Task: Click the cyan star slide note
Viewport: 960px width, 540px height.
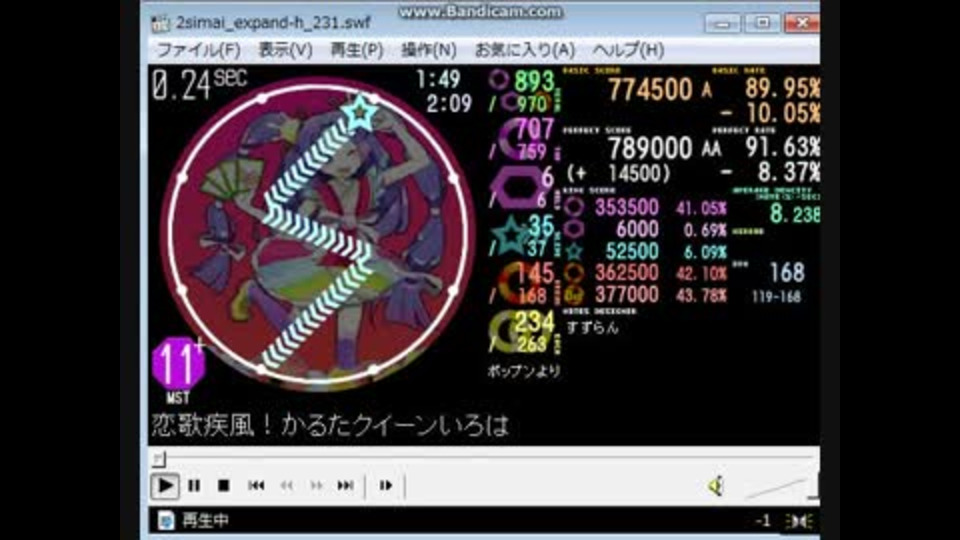Action: [x=360, y=112]
